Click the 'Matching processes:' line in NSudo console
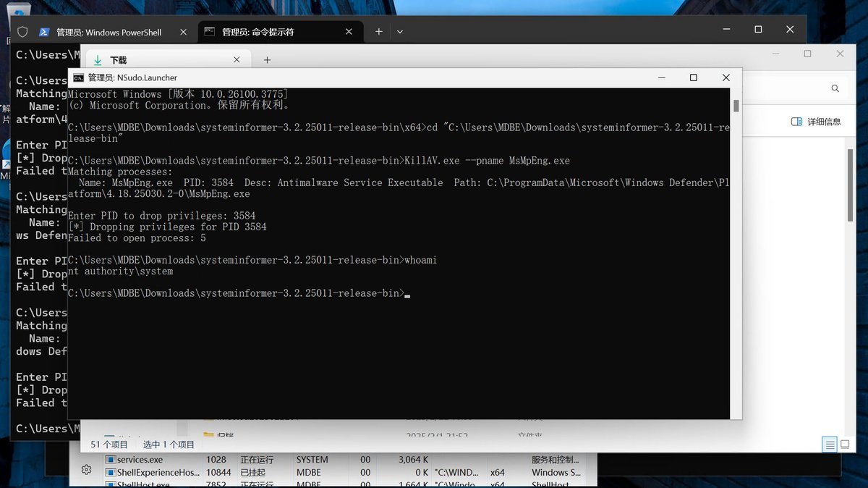This screenshot has width=868, height=488. (x=120, y=172)
